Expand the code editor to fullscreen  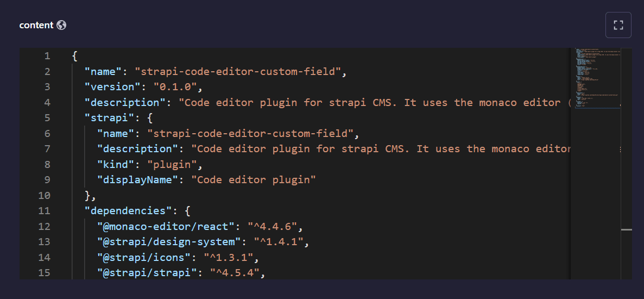(x=618, y=25)
